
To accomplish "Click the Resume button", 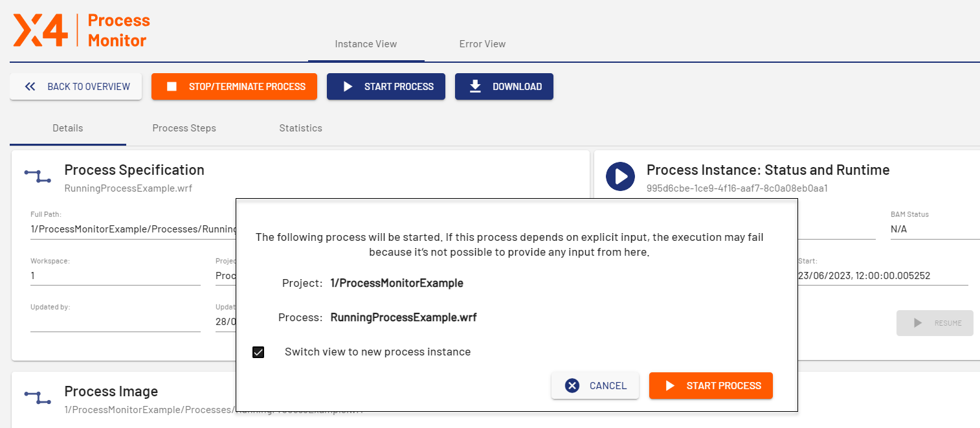I will [x=935, y=323].
